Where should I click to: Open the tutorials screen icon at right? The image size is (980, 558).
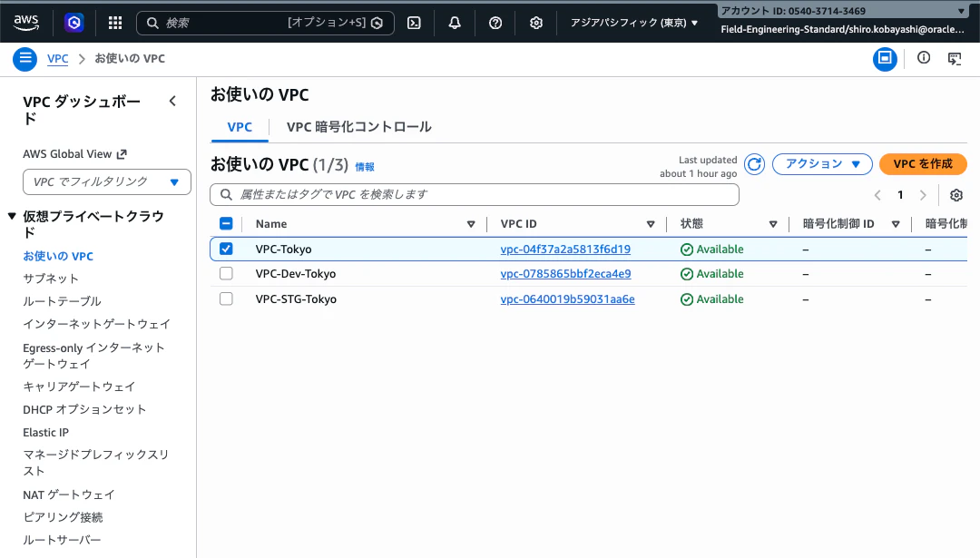click(955, 59)
